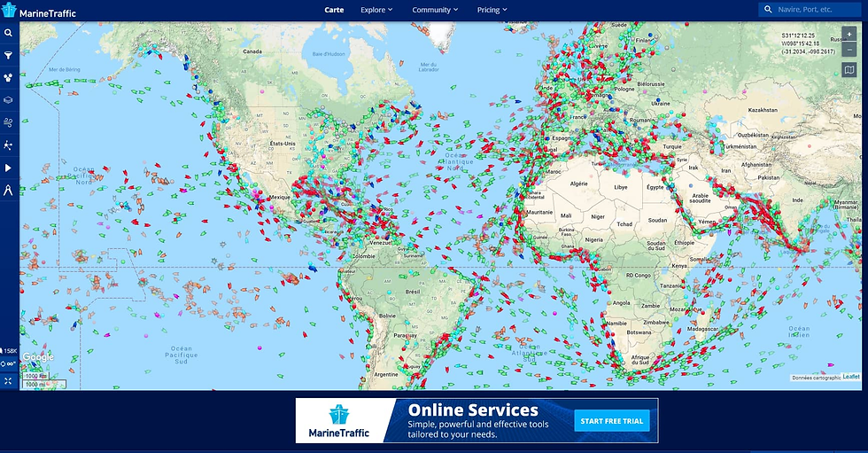Click the 'Online Services' banner headline
This screenshot has width=868, height=453.
[x=473, y=410]
